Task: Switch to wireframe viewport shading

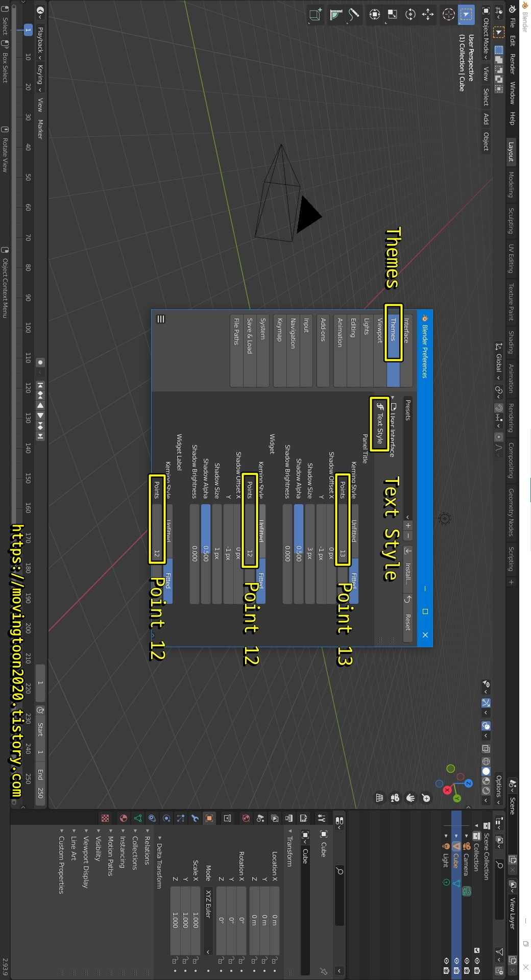Action: (x=486, y=762)
